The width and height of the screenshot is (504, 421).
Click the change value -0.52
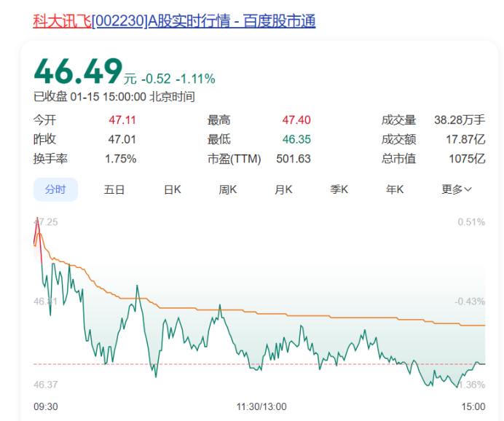156,79
